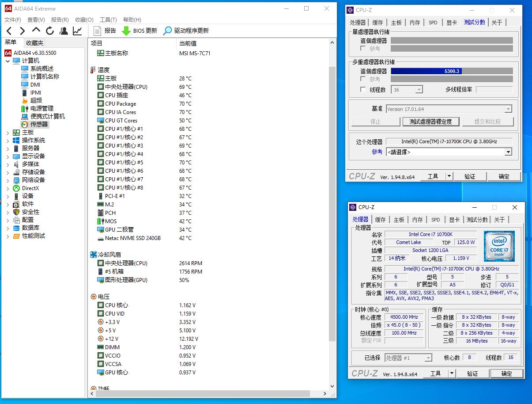Enable the 线程数 checkbox
The width and height of the screenshot is (532, 404).
coord(363,89)
